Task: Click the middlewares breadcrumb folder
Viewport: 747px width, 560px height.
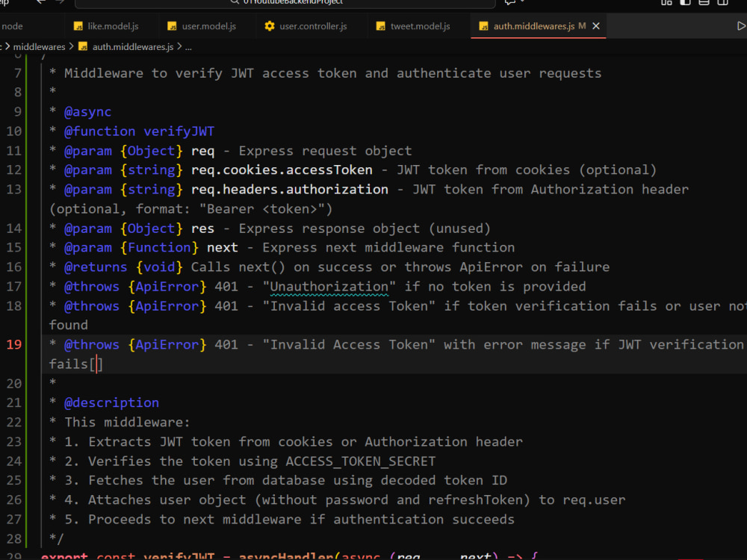Action: pos(39,46)
